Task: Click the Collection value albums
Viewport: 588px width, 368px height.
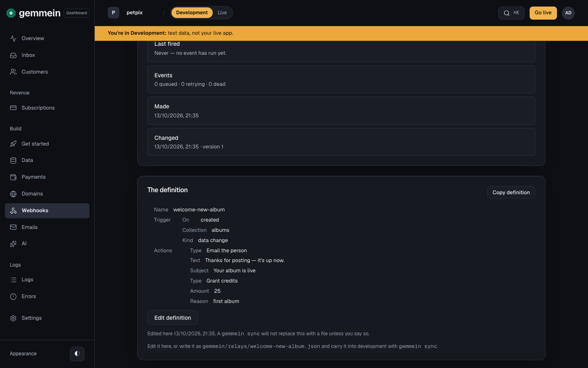Action: tap(220, 230)
